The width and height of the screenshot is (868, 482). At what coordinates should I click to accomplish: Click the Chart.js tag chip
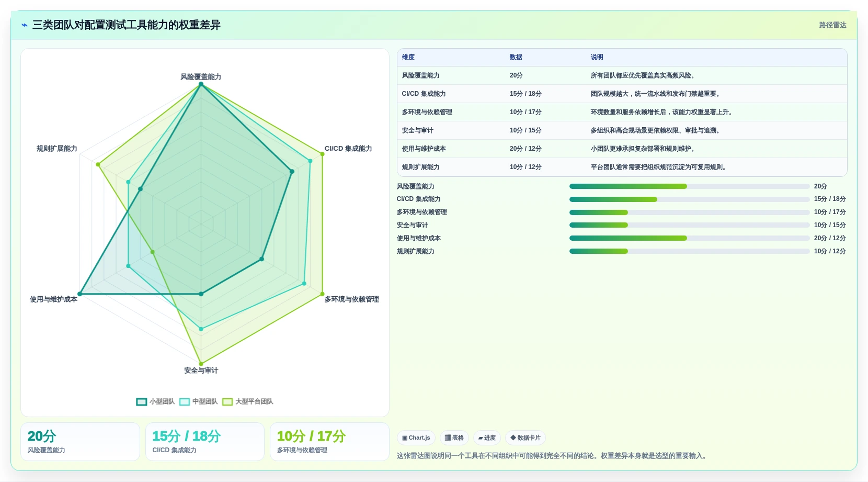(x=416, y=438)
